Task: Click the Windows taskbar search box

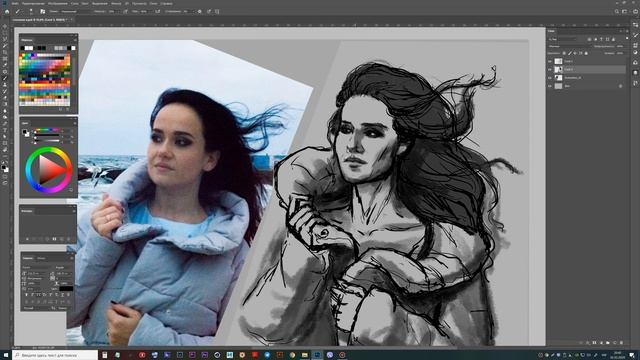Action: 56,355
